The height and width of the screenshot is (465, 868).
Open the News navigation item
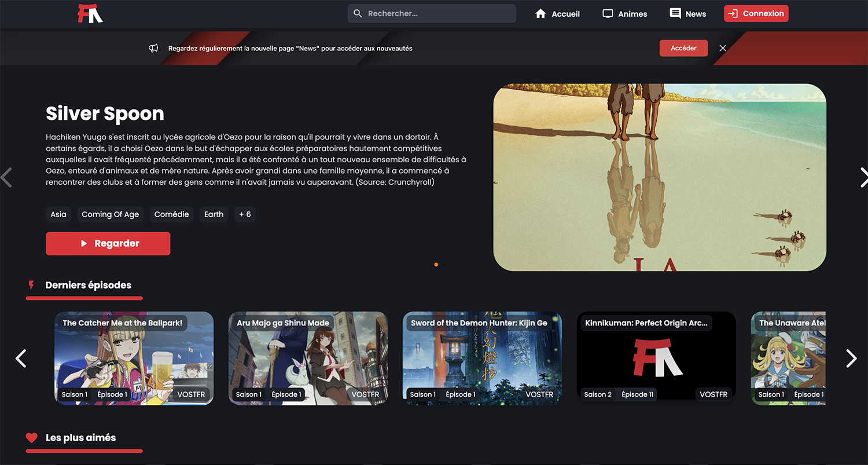(688, 13)
